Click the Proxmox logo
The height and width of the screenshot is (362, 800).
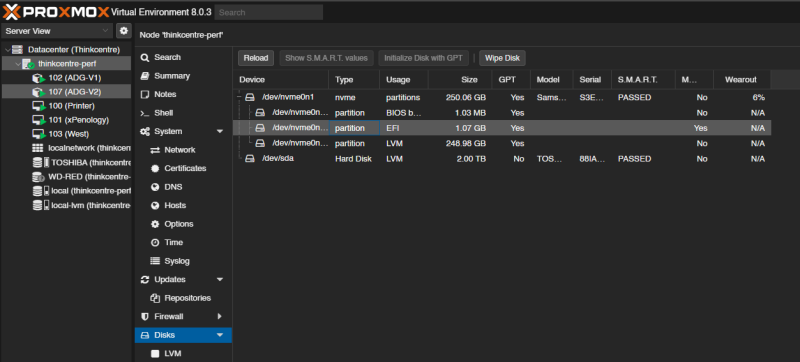tap(56, 12)
